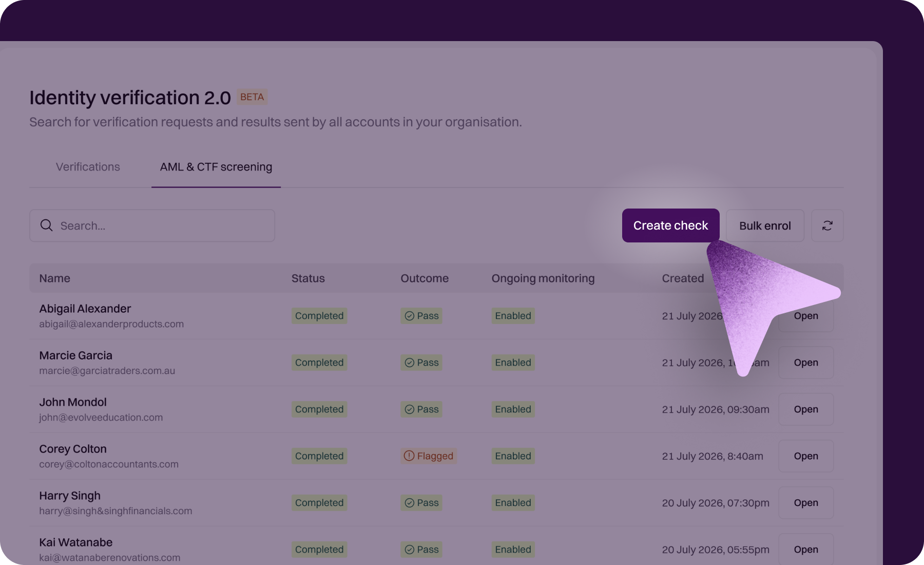
Task: Click the Flagged outcome badge for Corey Colton
Action: pos(429,456)
